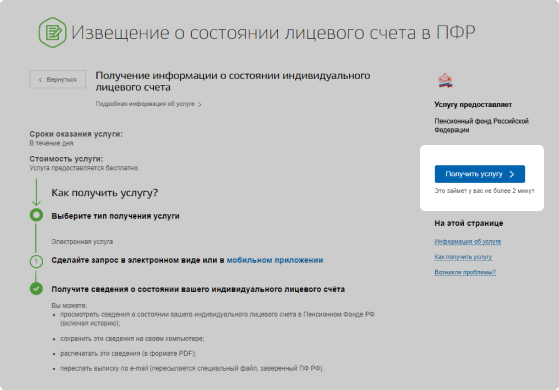Viewport: 559px width, 390px height.
Task: Follow the Информация об услуге anchor link
Action: tap(467, 242)
